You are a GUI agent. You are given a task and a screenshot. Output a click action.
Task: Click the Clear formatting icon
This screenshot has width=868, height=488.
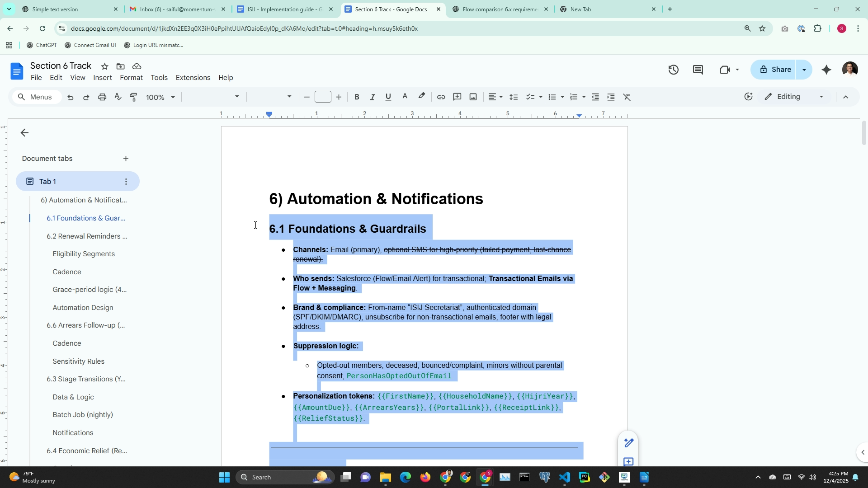(627, 97)
